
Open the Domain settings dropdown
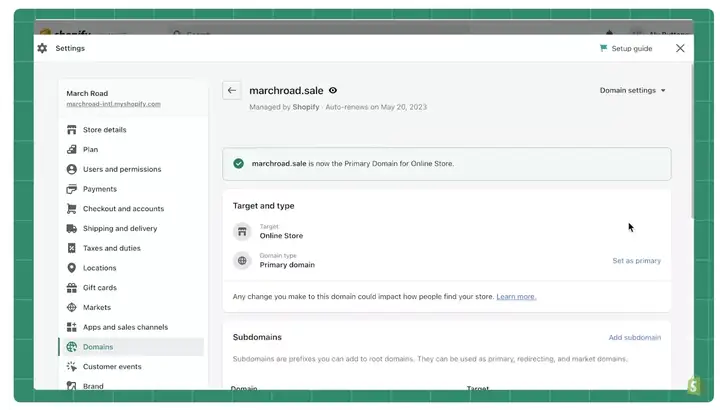click(x=632, y=90)
